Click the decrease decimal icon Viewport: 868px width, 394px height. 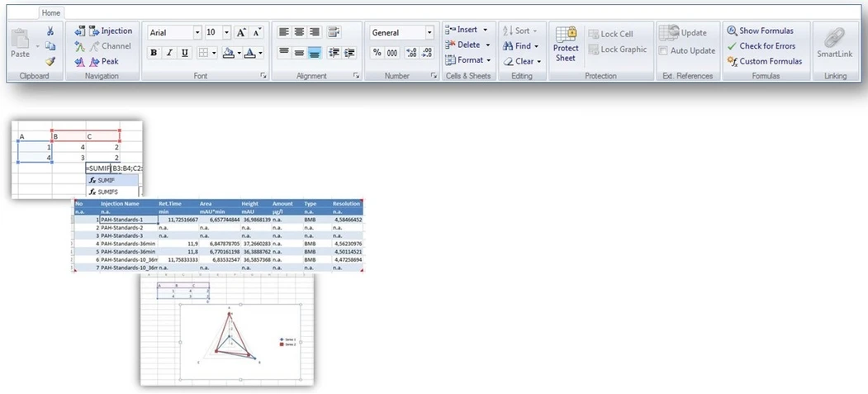coord(427,53)
